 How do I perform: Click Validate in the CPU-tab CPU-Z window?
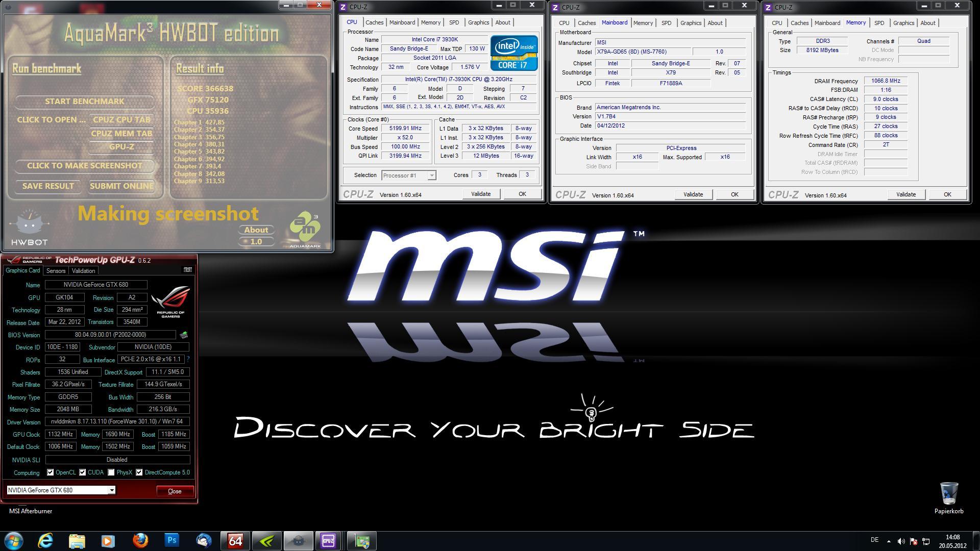480,194
